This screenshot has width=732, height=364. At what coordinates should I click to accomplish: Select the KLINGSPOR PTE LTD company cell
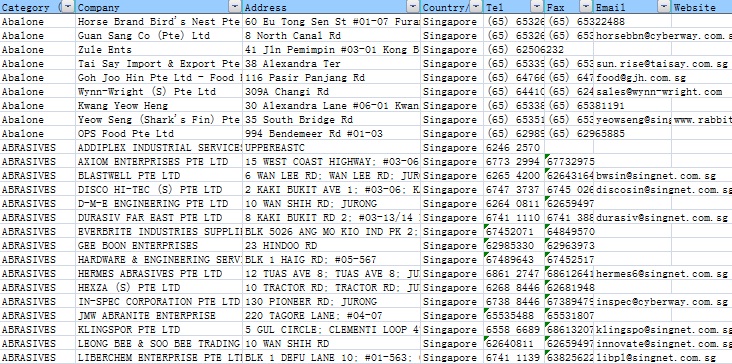coord(159,329)
